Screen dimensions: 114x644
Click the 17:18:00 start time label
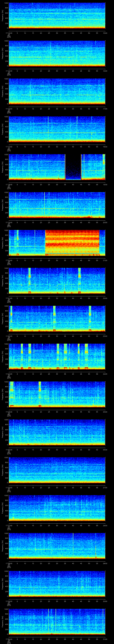click(x=9, y=184)
